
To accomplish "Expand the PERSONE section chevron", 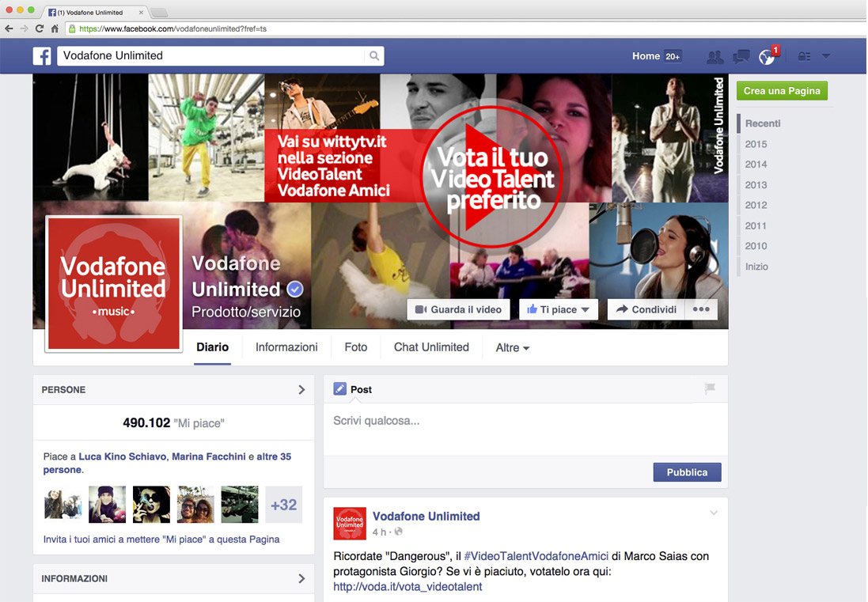I will click(301, 389).
